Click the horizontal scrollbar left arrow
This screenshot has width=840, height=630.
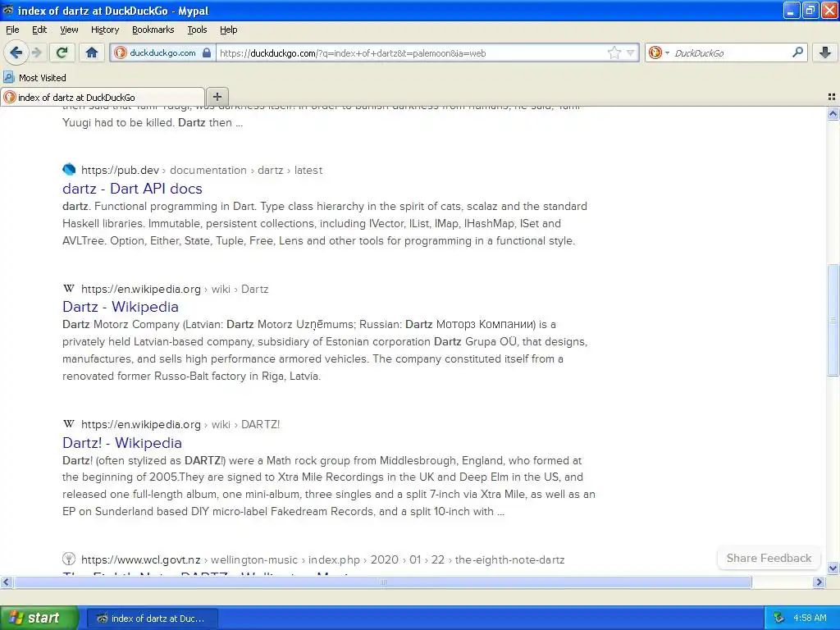[6, 582]
